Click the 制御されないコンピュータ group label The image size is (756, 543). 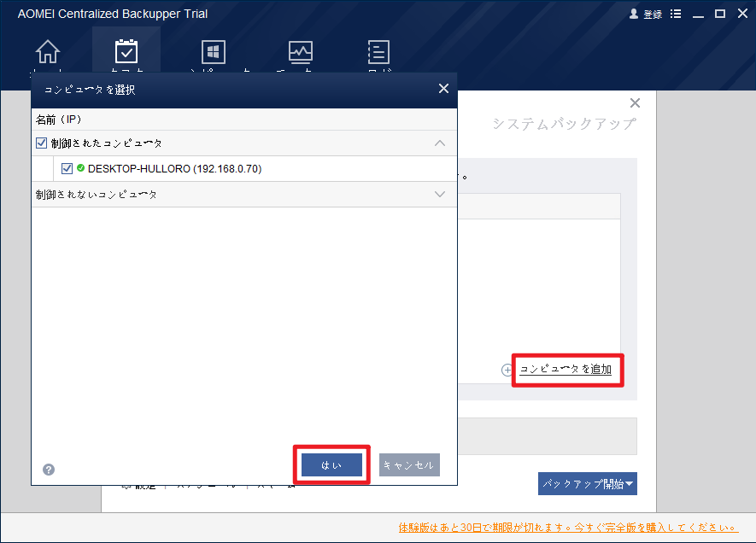pos(97,195)
